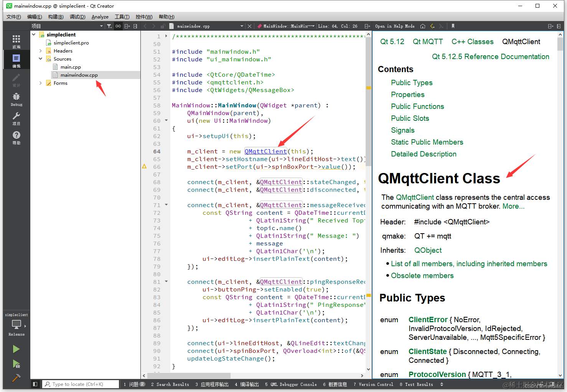This screenshot has height=392, width=567.
Task: Show the 问题 (Issues) output pane
Action: (134, 384)
